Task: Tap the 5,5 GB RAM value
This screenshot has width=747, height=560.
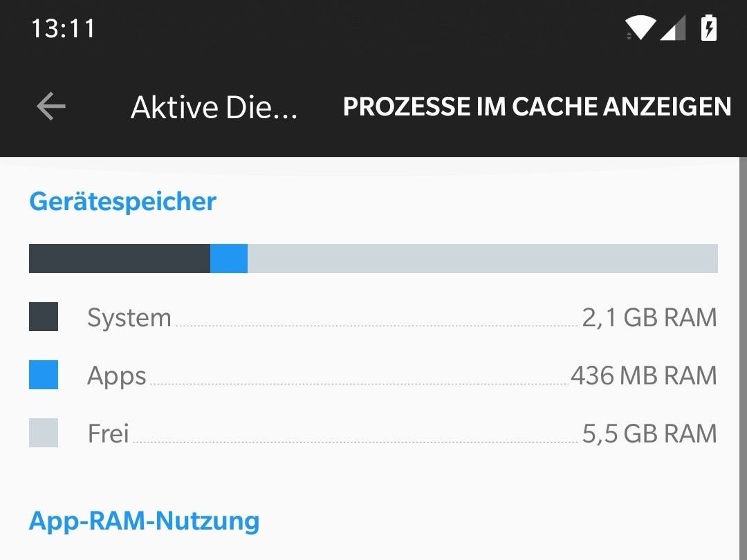Action: click(649, 433)
